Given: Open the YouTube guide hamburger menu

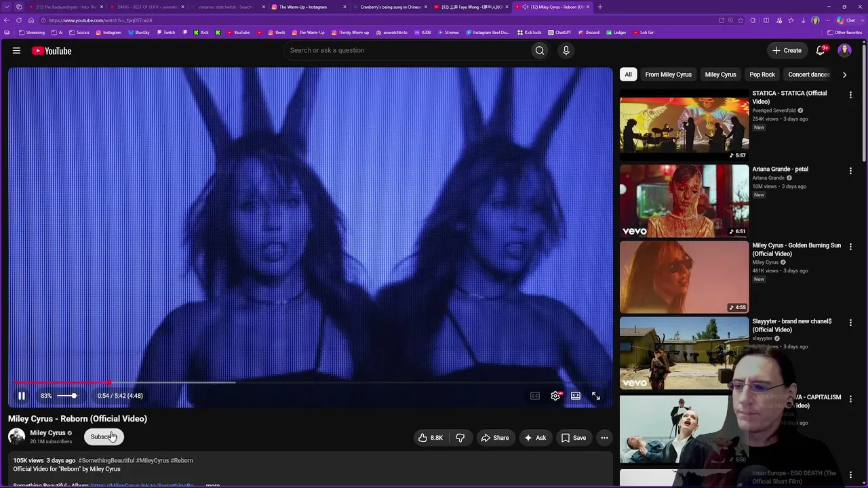Looking at the screenshot, I should (16, 51).
